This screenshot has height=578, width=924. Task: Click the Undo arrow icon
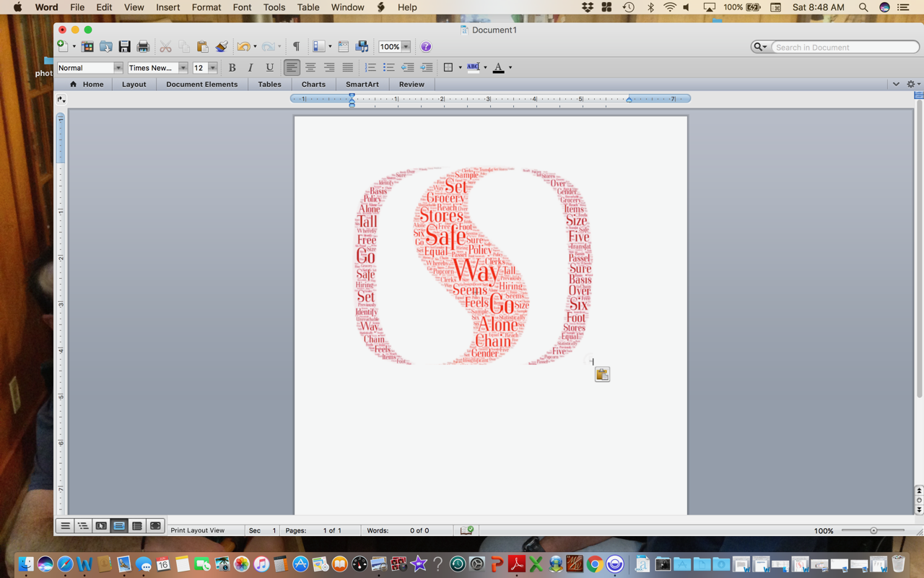(243, 47)
